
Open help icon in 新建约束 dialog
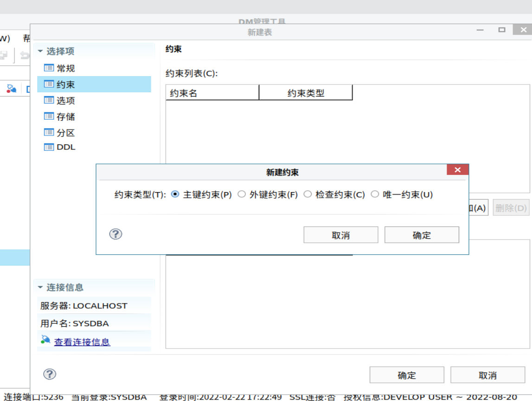(x=115, y=234)
